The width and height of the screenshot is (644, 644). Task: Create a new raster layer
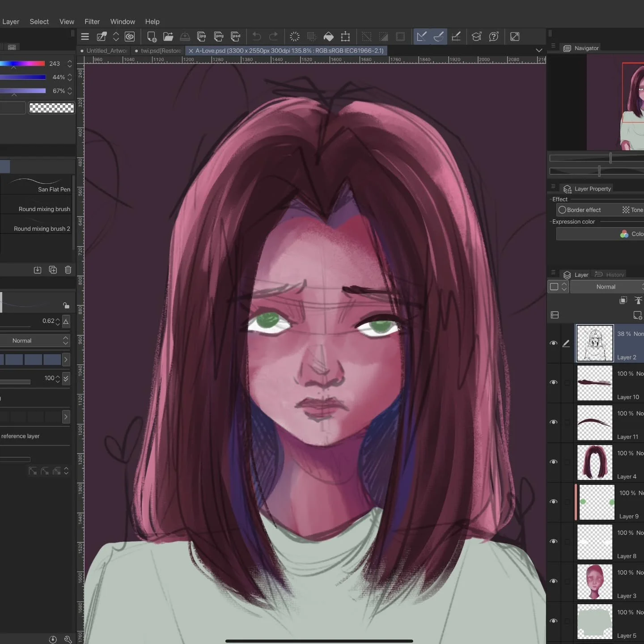[x=637, y=315]
